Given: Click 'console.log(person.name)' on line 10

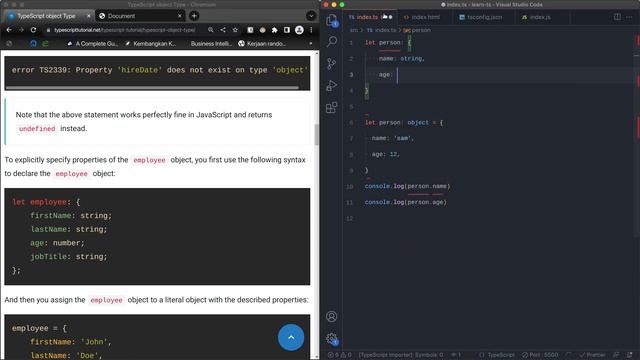Looking at the screenshot, I should pos(407,186).
